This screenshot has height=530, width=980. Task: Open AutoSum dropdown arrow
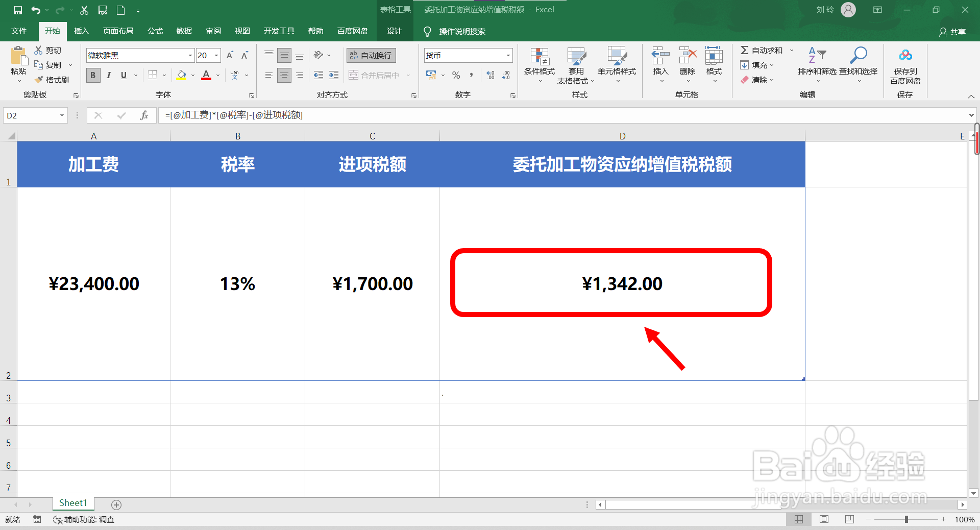(792, 50)
